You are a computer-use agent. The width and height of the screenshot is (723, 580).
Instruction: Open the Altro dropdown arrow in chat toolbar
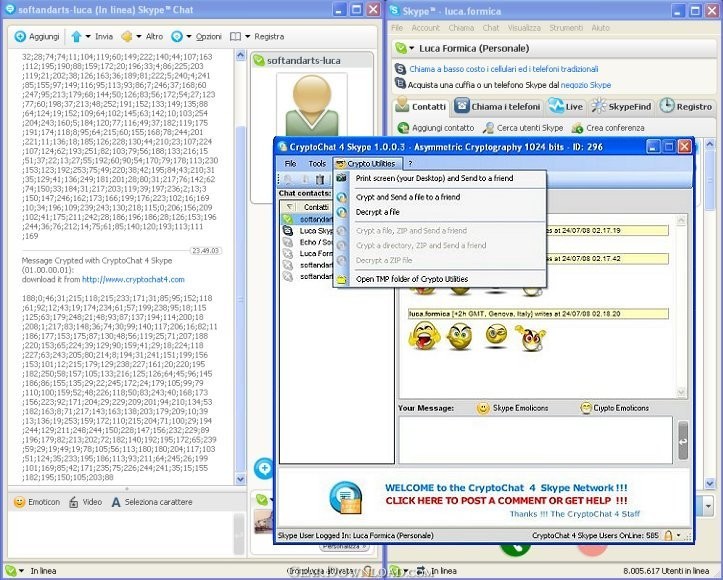point(138,36)
